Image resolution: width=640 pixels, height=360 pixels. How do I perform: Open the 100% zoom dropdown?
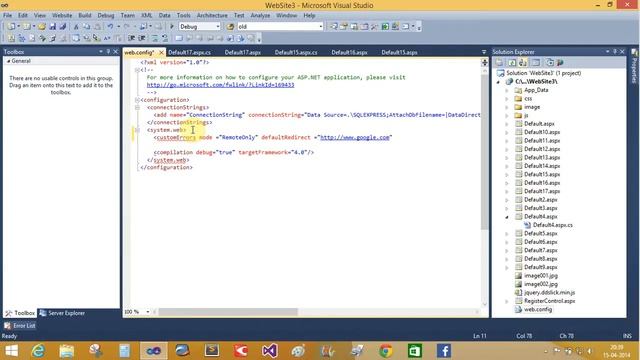[148, 312]
